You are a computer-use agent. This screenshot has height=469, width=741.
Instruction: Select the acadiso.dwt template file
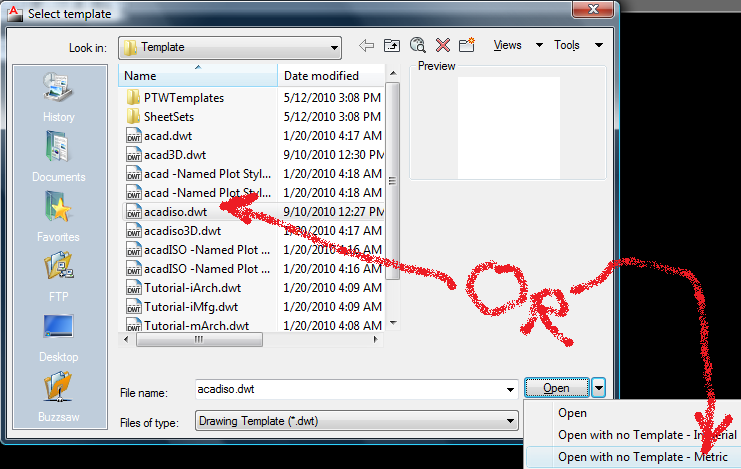click(175, 212)
